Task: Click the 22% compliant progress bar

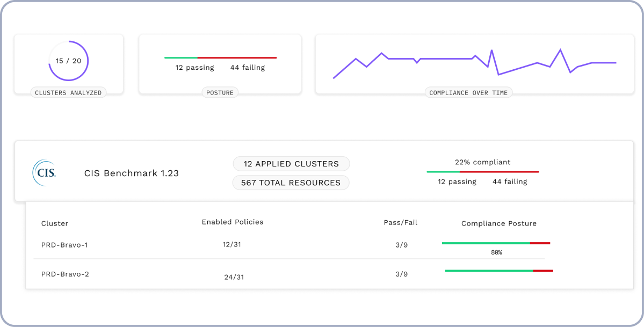Action: coord(482,172)
